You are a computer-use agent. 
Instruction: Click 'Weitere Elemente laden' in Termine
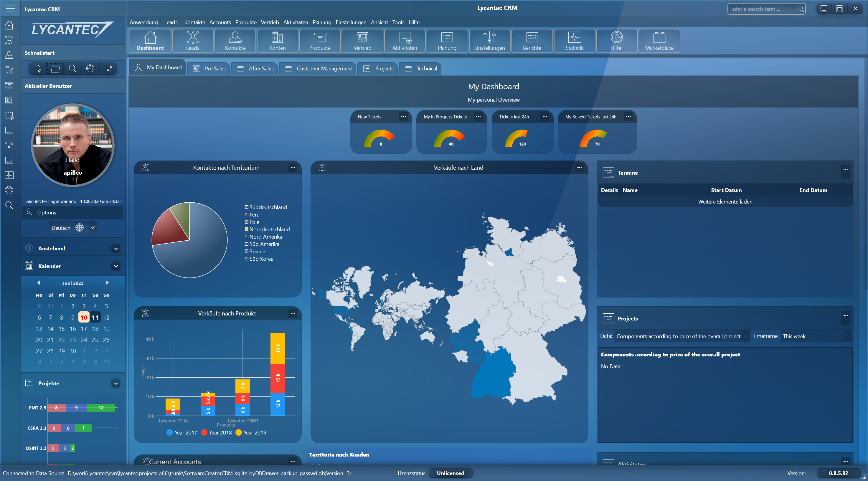tap(725, 201)
